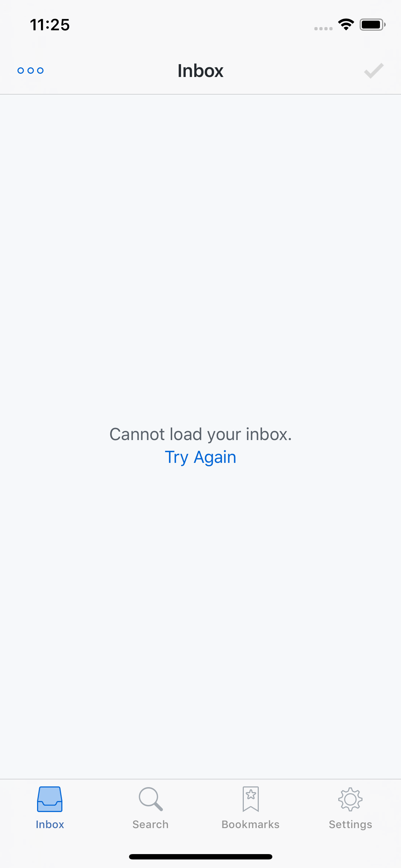The image size is (401, 868).
Task: Select the Inbox tab label
Action: [50, 825]
